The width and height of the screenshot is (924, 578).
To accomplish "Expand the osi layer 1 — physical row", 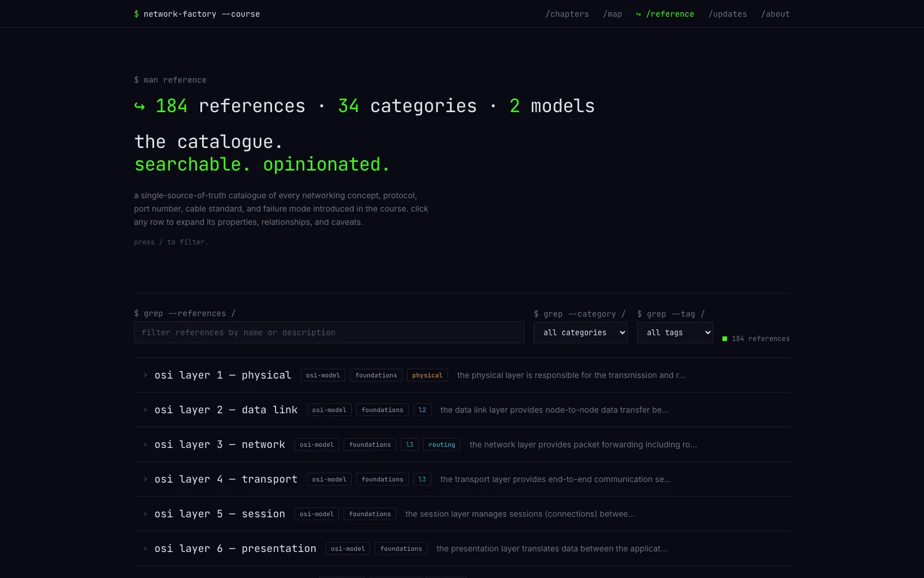I will pos(462,375).
